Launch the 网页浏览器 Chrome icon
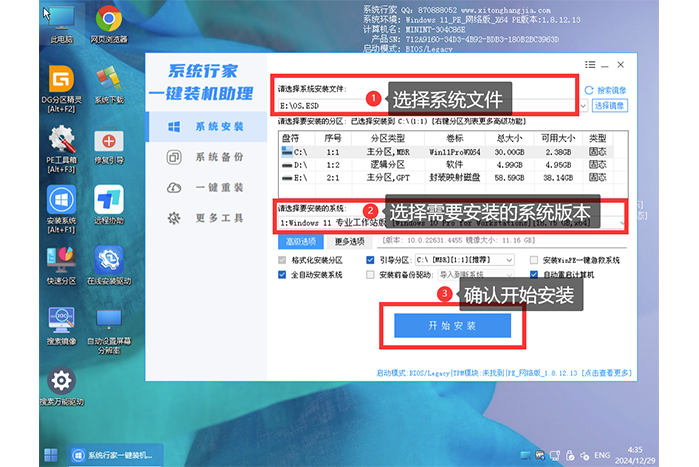 pos(109,25)
